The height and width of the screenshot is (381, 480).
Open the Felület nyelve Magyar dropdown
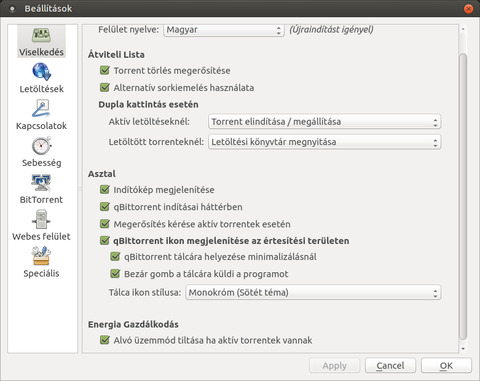(x=224, y=30)
